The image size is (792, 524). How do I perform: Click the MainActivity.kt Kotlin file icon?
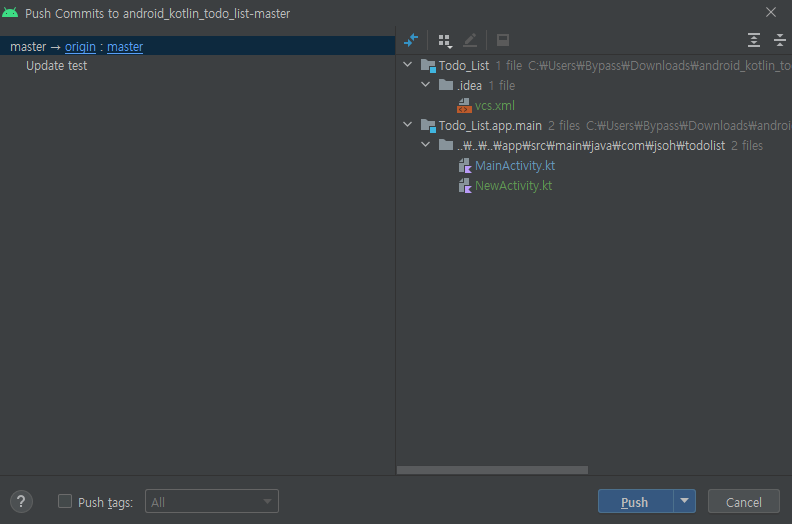point(465,165)
